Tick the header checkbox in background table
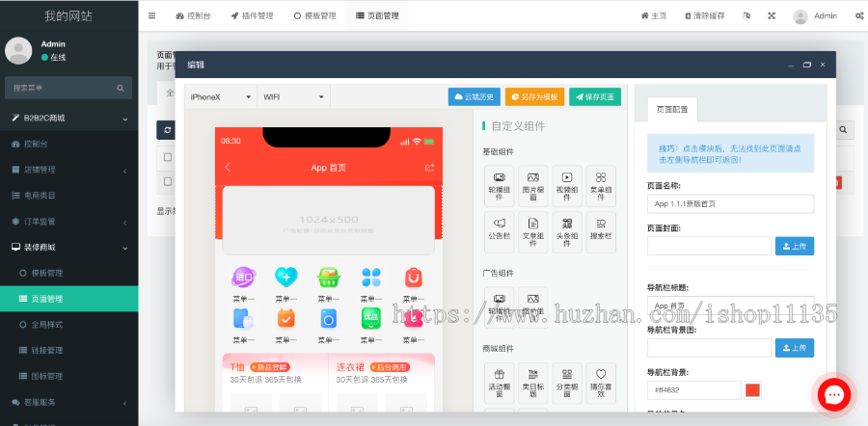 [168, 158]
